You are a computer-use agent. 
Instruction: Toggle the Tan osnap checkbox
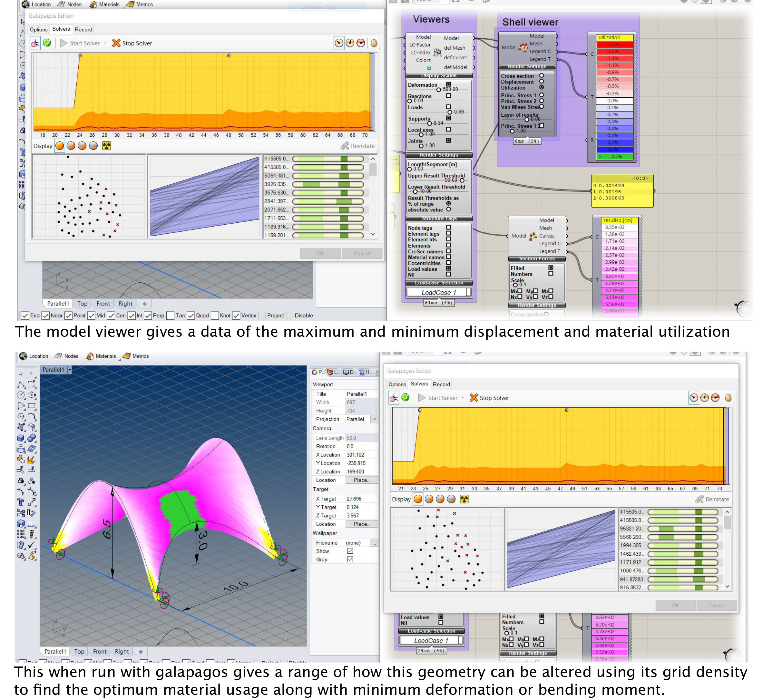171,316
